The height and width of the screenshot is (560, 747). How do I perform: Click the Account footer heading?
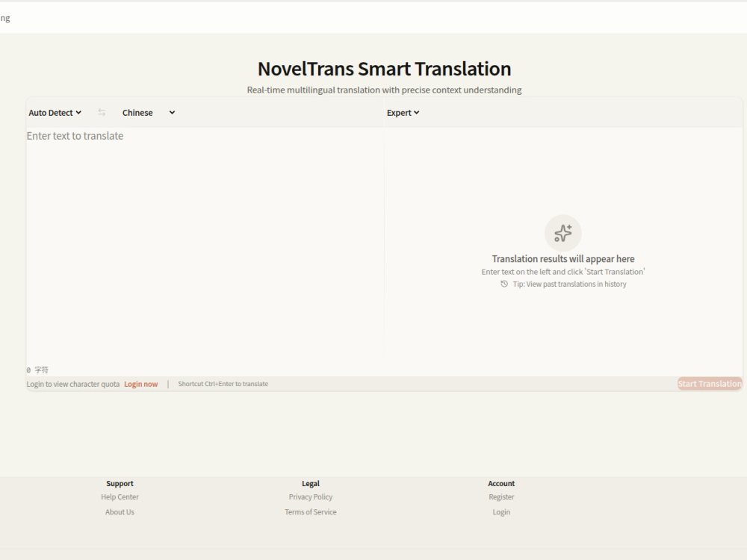(x=501, y=483)
